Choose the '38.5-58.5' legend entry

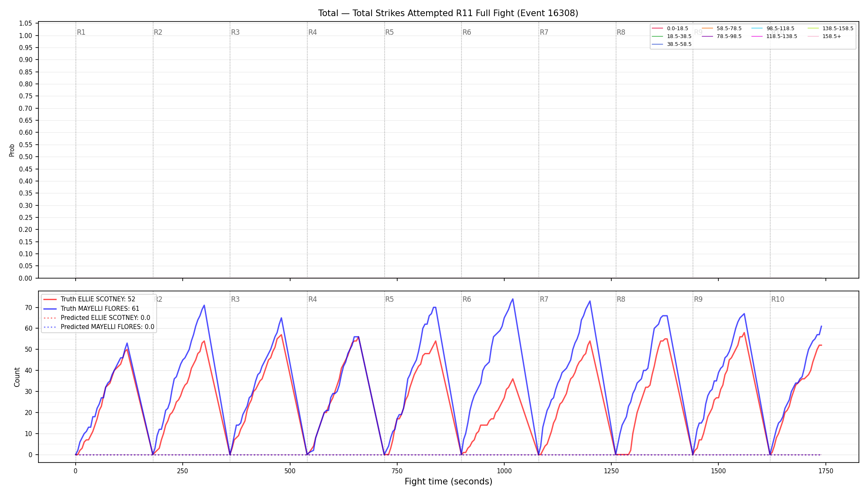[679, 44]
